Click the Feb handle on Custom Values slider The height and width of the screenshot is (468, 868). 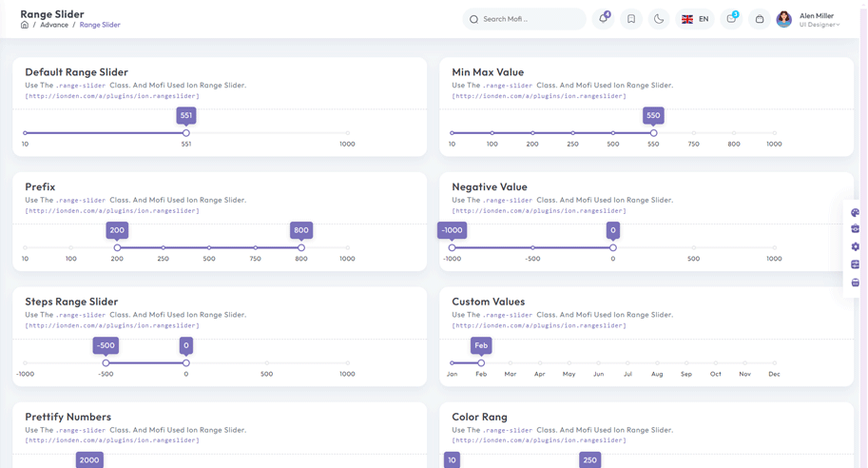(481, 363)
